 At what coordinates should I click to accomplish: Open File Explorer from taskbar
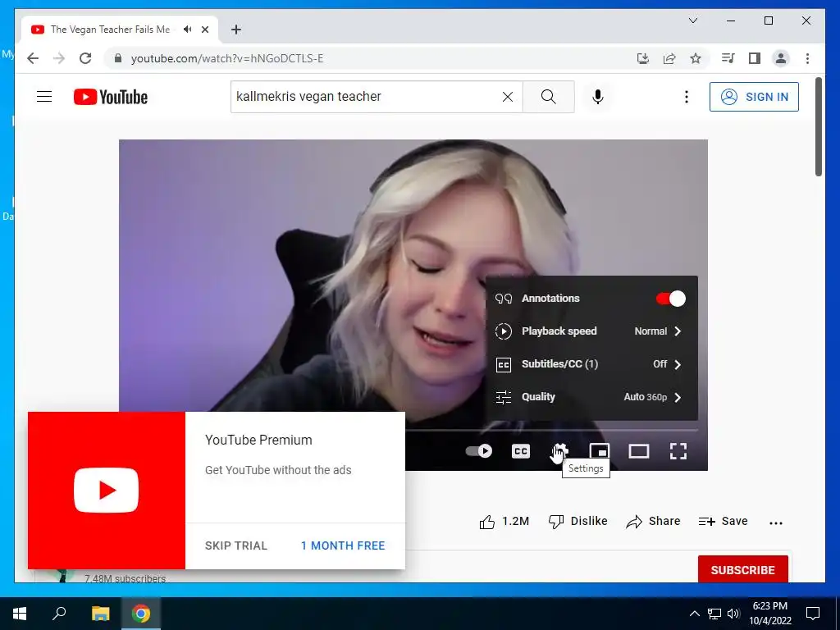pyautogui.click(x=100, y=614)
